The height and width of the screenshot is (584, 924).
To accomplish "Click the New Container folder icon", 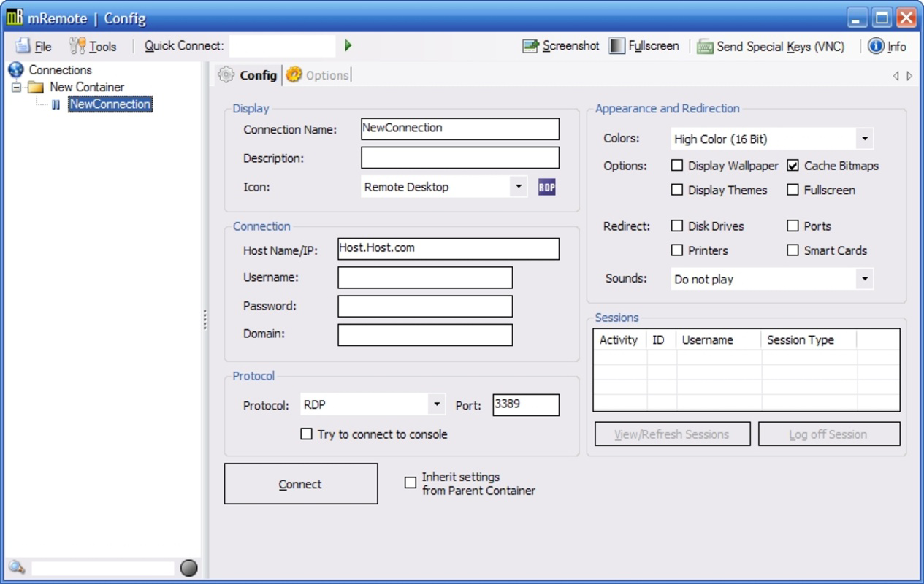I will coord(36,87).
